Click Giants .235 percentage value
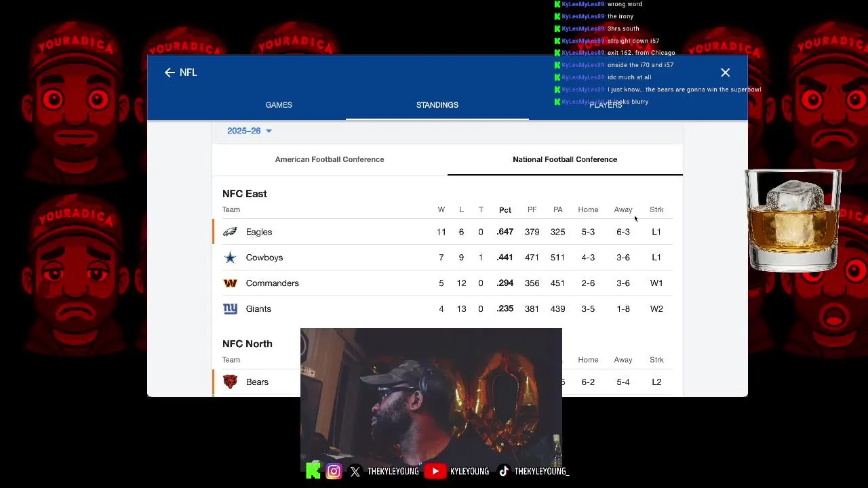The width and height of the screenshot is (868, 488). [505, 309]
